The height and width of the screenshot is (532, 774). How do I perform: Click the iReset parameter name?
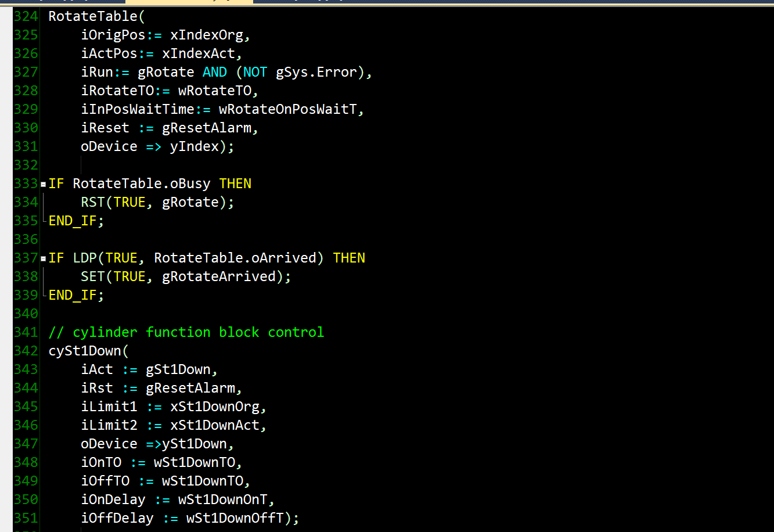[105, 128]
